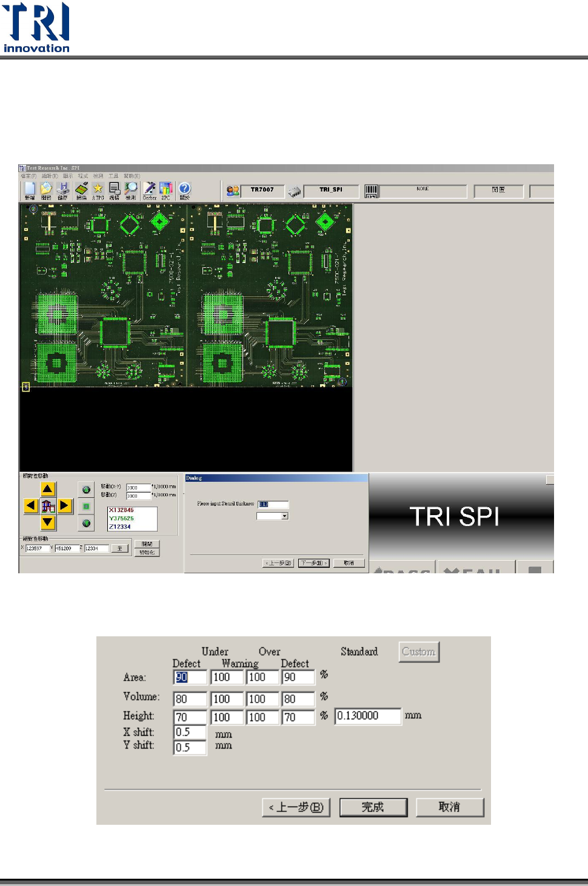
Task: Click the Height standard 0.130000 mm field
Action: pos(368,716)
